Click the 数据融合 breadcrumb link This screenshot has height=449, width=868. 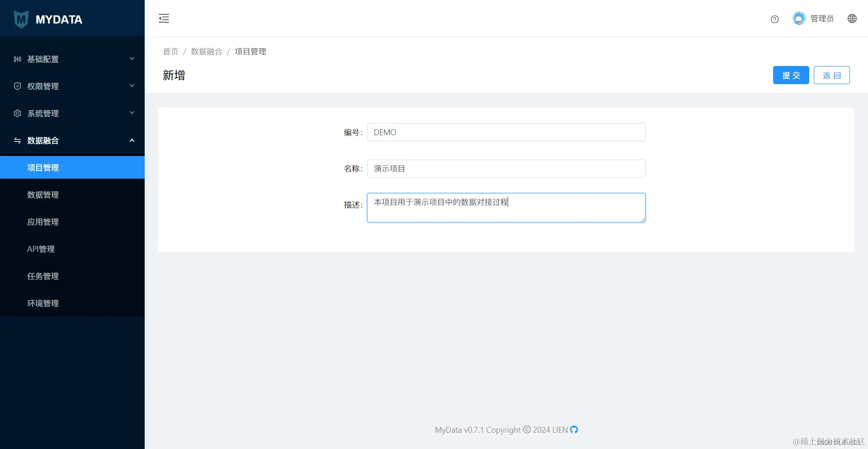[x=207, y=52]
